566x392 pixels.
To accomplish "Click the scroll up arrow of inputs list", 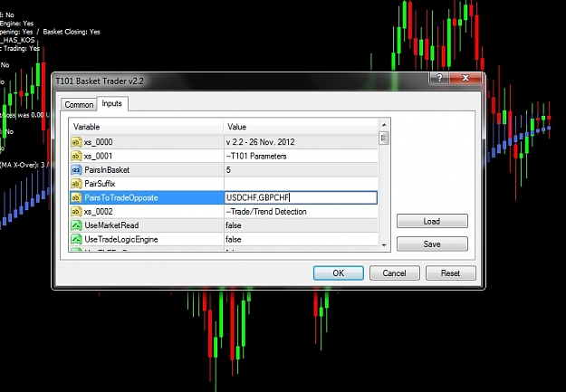I will (x=384, y=125).
